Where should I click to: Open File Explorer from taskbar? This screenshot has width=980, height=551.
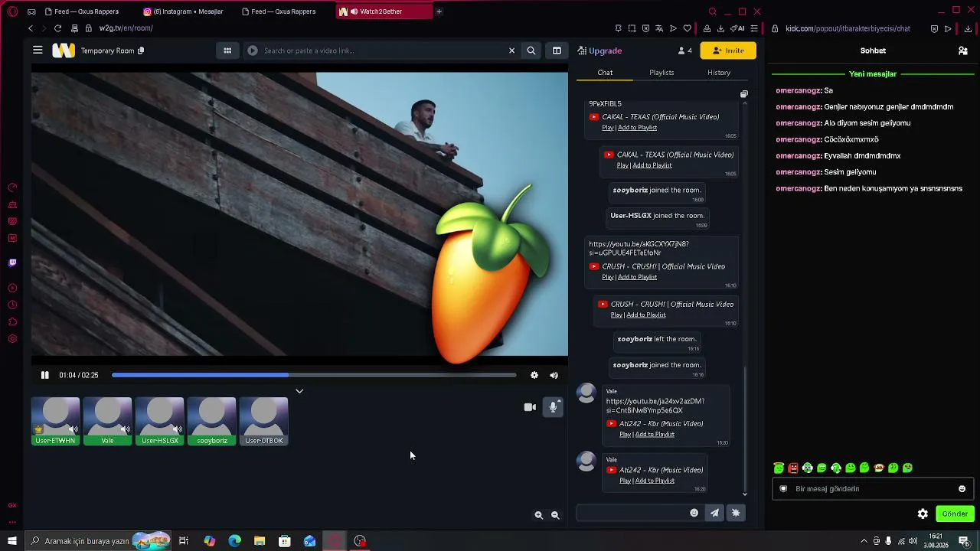(260, 541)
